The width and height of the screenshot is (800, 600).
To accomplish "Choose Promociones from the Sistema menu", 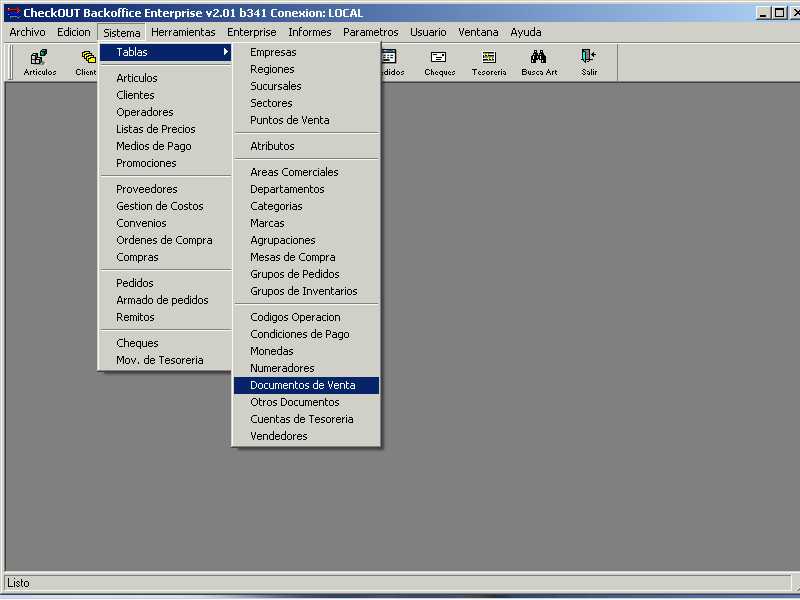I will click(165, 163).
